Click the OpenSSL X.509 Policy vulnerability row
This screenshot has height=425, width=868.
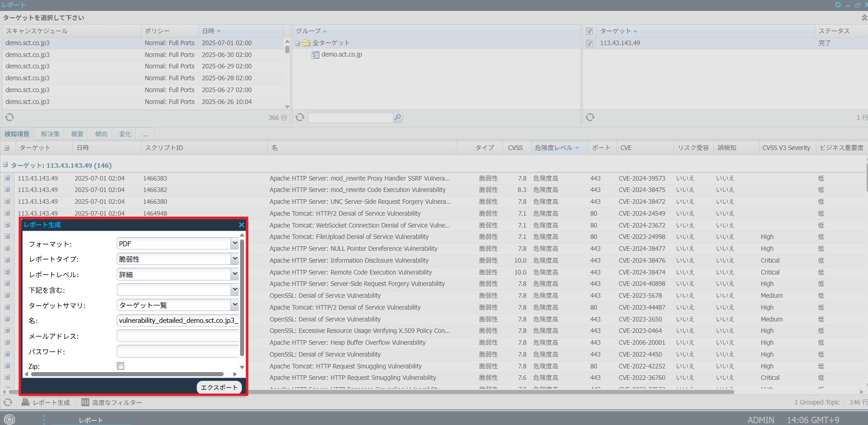[x=434, y=331]
